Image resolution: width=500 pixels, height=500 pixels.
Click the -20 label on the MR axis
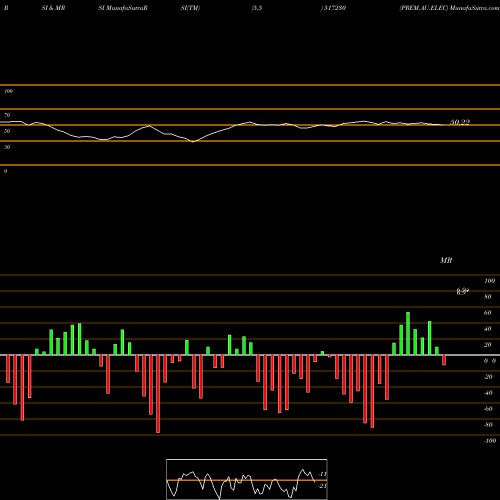(488, 377)
